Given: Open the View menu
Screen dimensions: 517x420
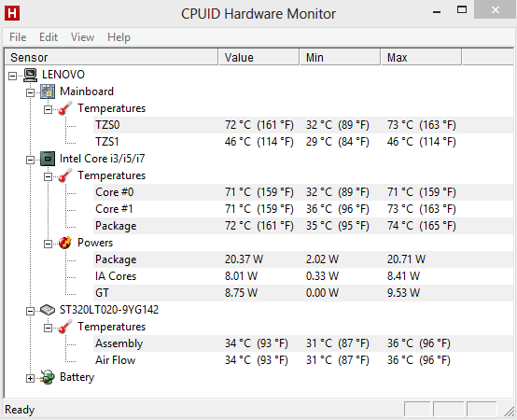Looking at the screenshot, I should (82, 37).
